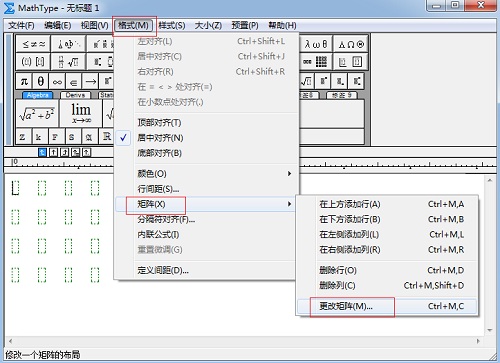Select 删除列(C) in submenu
The height and width of the screenshot is (363, 500).
[387, 285]
